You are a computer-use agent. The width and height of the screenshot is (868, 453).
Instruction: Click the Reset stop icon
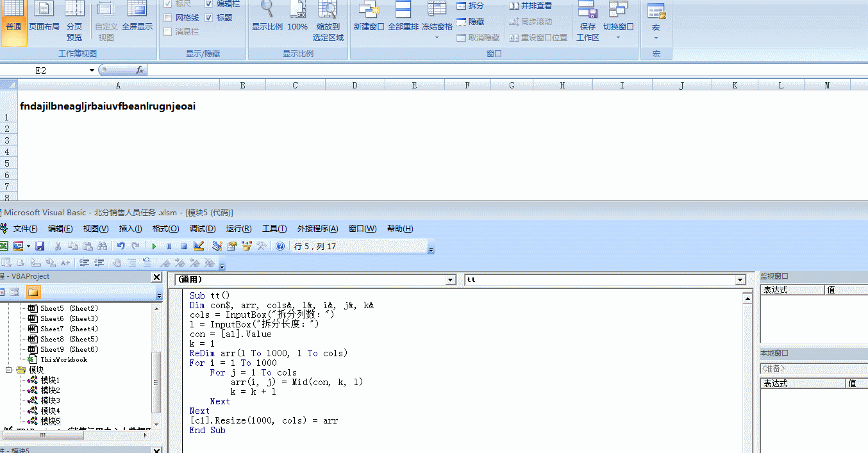click(x=183, y=245)
